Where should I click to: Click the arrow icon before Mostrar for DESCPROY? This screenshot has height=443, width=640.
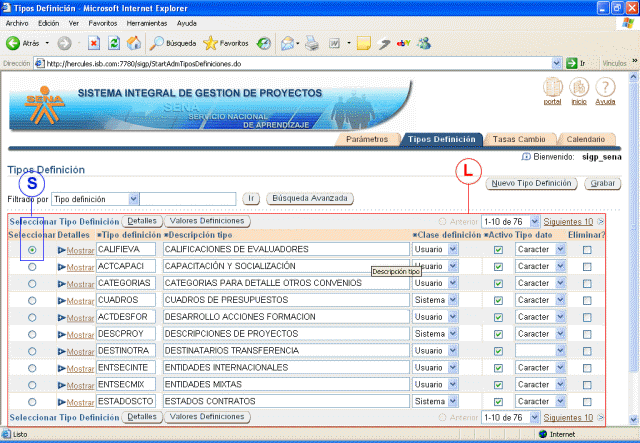(62, 335)
